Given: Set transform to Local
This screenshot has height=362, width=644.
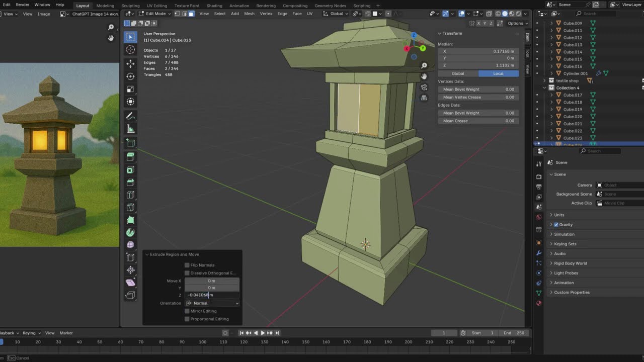Looking at the screenshot, I should [x=498, y=73].
